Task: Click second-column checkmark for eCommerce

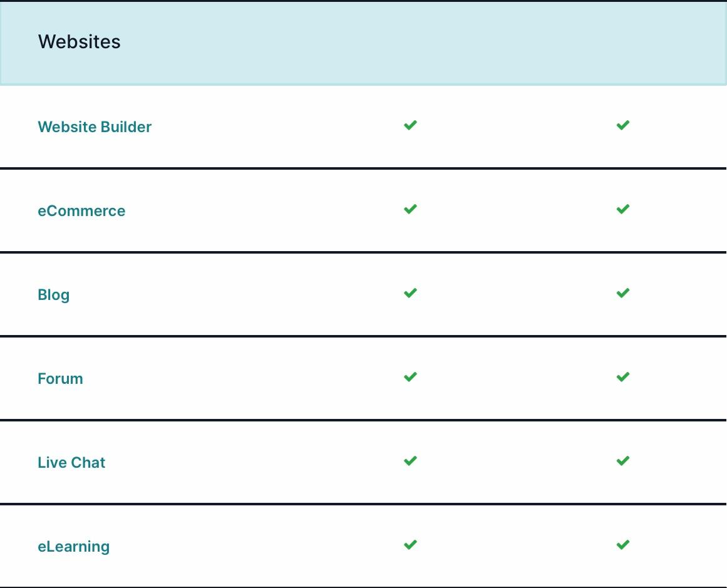Action: (x=622, y=209)
